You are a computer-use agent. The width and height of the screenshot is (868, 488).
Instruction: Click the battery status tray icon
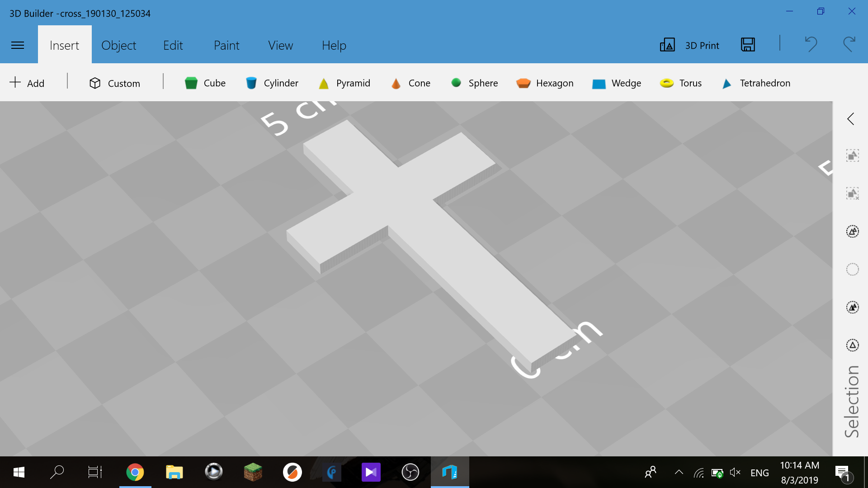[x=717, y=473]
